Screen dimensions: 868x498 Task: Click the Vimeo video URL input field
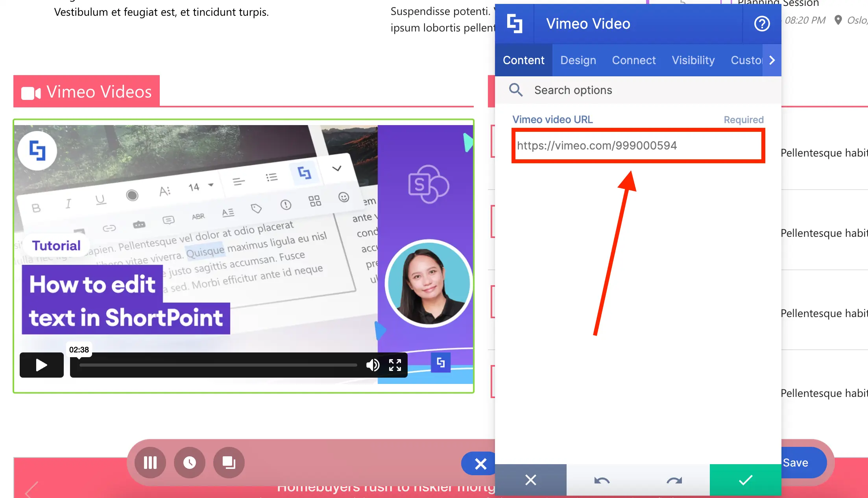(638, 146)
